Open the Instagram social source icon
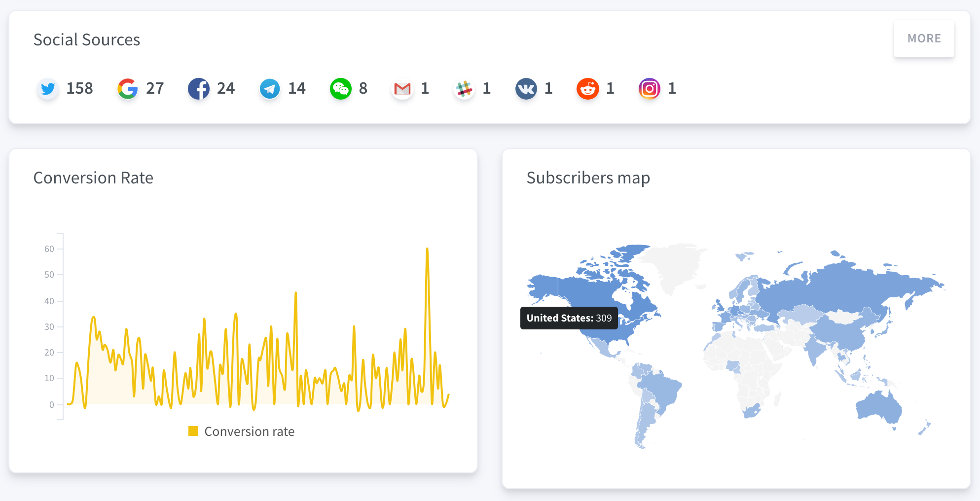980x501 pixels. pos(650,89)
